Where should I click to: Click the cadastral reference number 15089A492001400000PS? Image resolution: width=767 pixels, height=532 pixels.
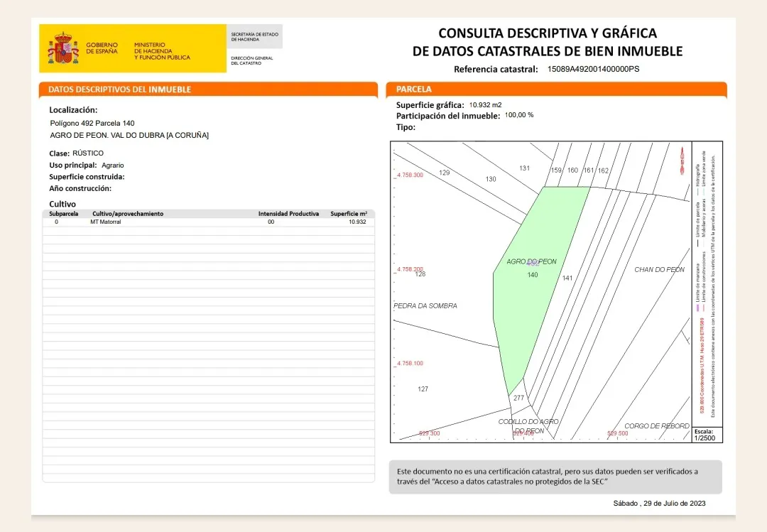[x=594, y=70]
